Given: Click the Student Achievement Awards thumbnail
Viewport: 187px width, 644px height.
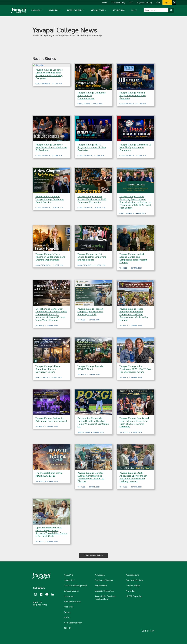Looking at the screenshot, I should coord(135,402).
